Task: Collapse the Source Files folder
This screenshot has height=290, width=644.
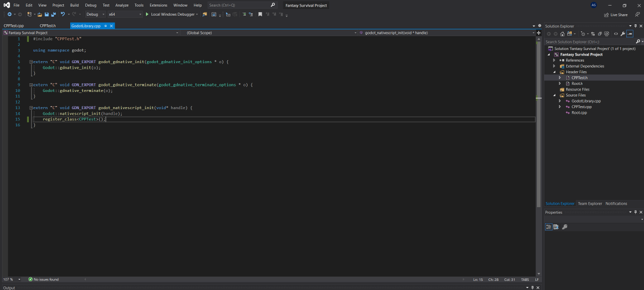Action: tap(554, 95)
